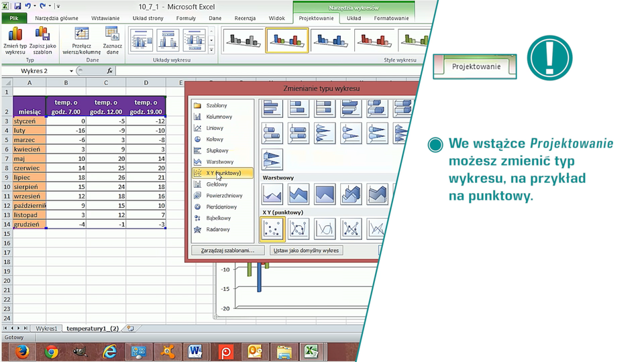The width and height of the screenshot is (644, 362).
Task: Select Kołowy chart category
Action: [215, 139]
